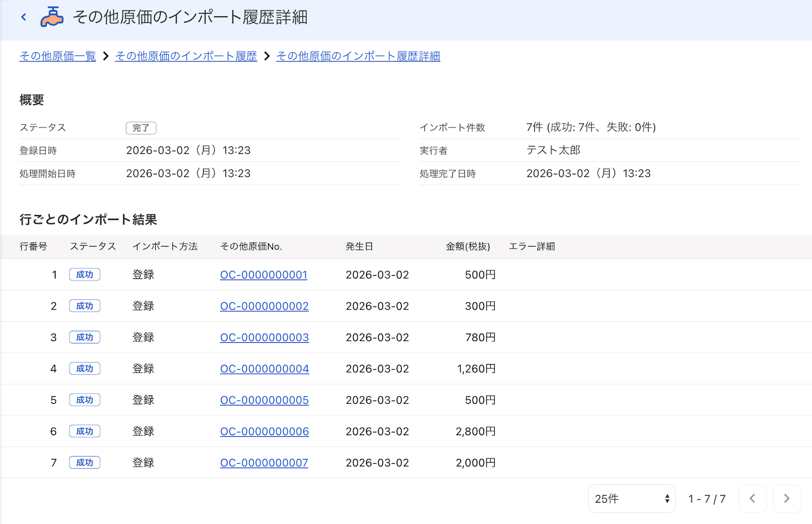Click the 成功 badge in row 1
Viewport: 812px width, 524px height.
click(85, 274)
